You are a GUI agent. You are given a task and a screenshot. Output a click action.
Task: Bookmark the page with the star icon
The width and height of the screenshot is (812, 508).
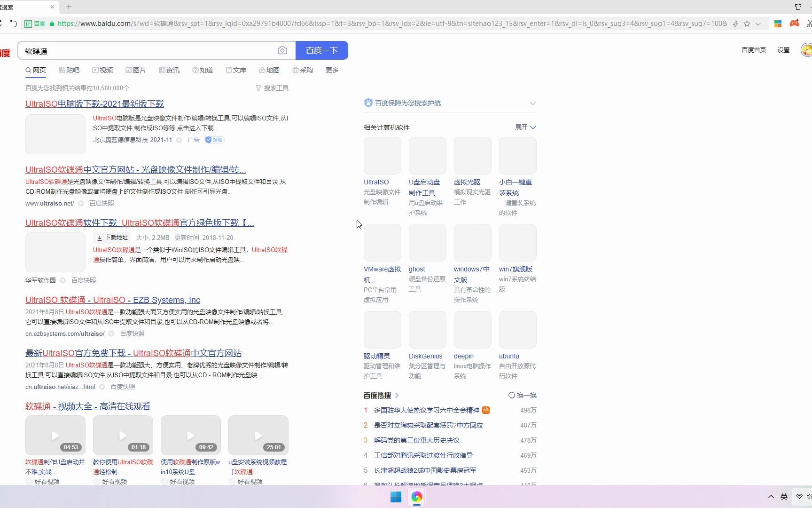point(747,24)
